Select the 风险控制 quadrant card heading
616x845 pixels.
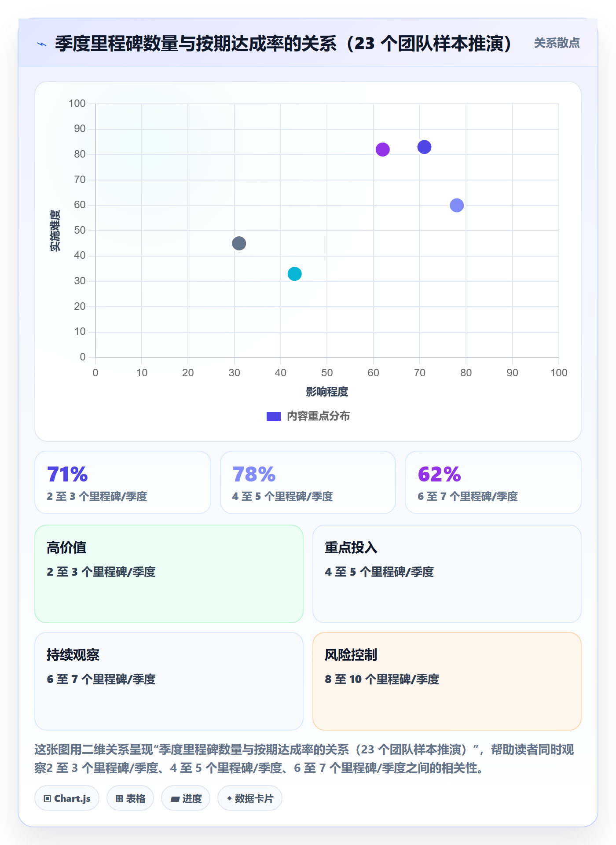pos(351,655)
